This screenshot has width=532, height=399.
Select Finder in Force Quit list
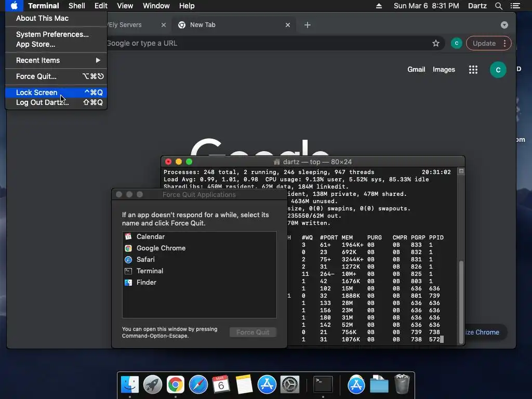pyautogui.click(x=199, y=282)
